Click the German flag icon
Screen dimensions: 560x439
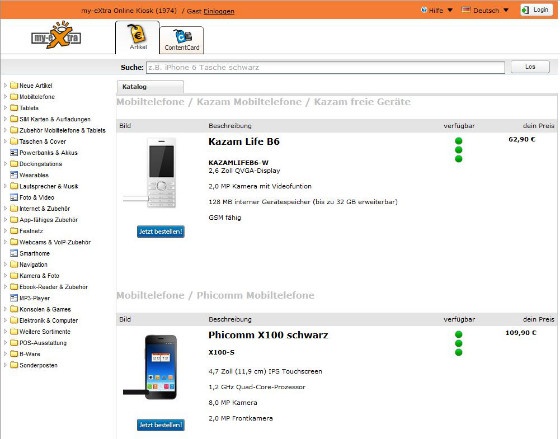(x=466, y=10)
